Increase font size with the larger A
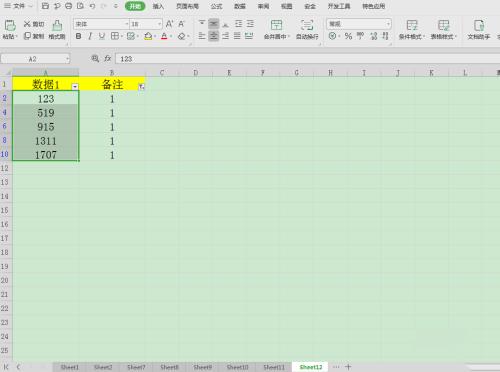500x372 pixels. (169, 24)
